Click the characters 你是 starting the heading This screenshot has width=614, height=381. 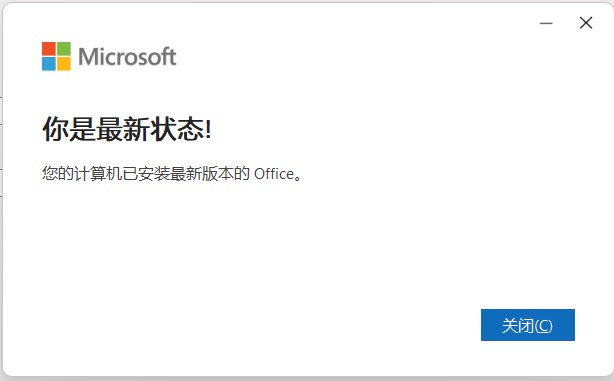[x=69, y=129]
